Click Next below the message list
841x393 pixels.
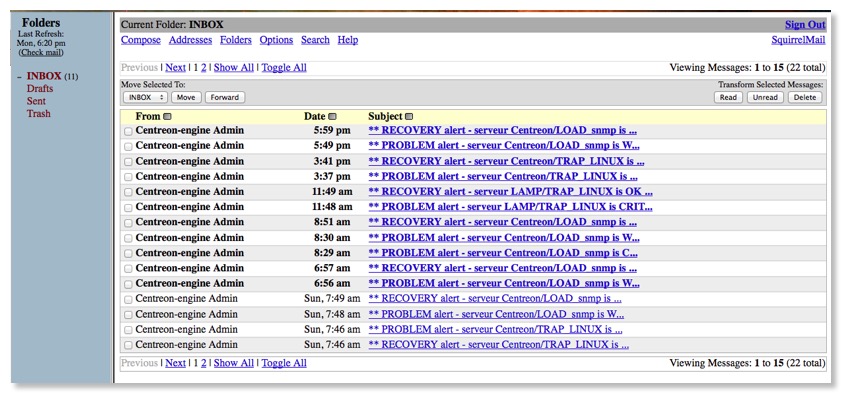175,363
